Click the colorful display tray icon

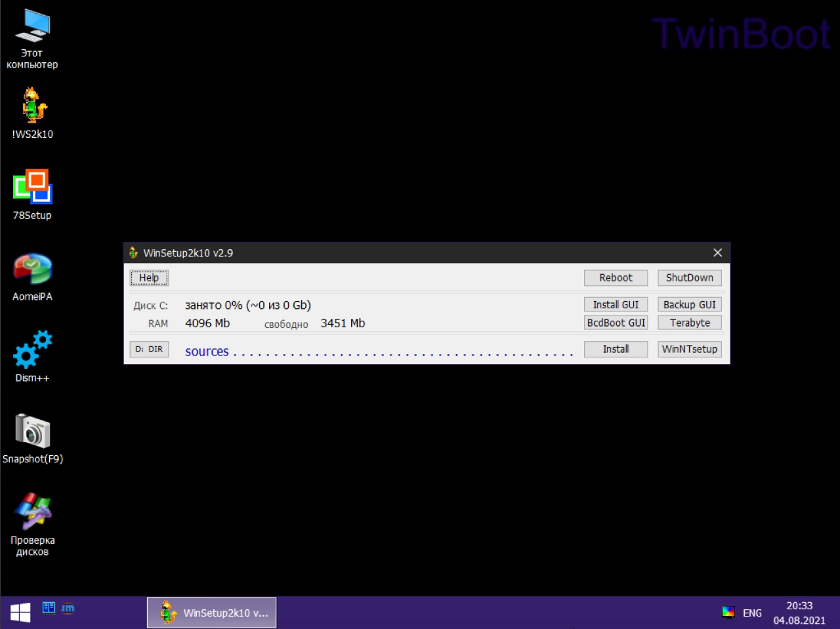(728, 613)
